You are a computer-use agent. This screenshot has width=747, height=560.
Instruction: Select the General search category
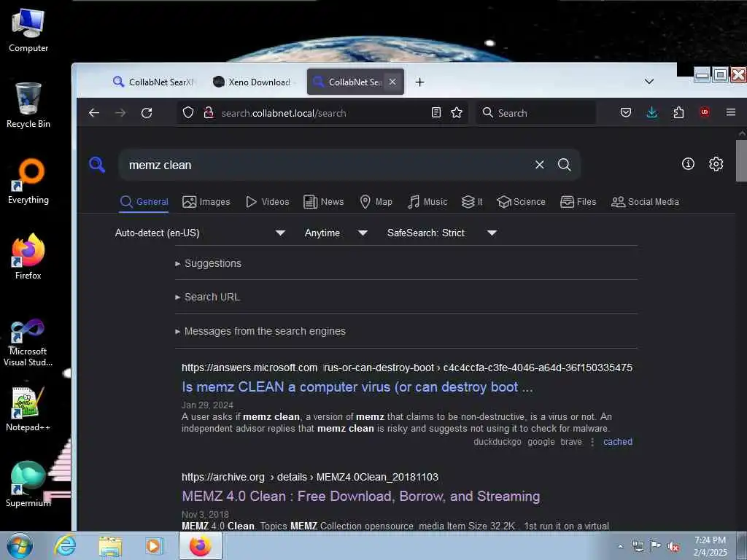pos(144,202)
